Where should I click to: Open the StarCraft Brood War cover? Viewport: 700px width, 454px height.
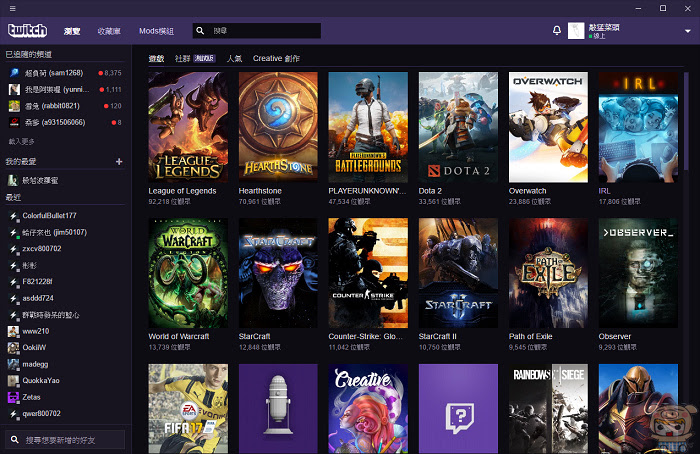click(x=278, y=273)
